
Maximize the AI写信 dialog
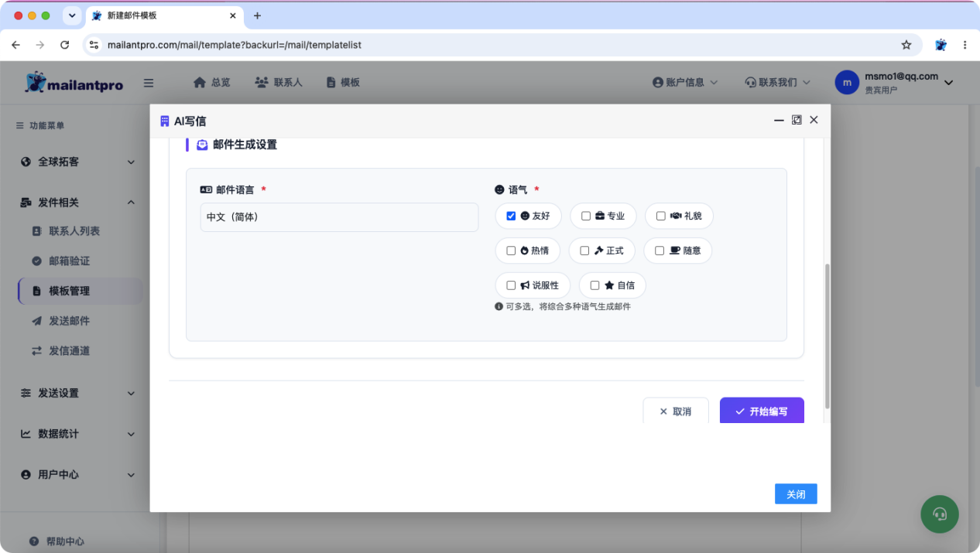pos(797,120)
